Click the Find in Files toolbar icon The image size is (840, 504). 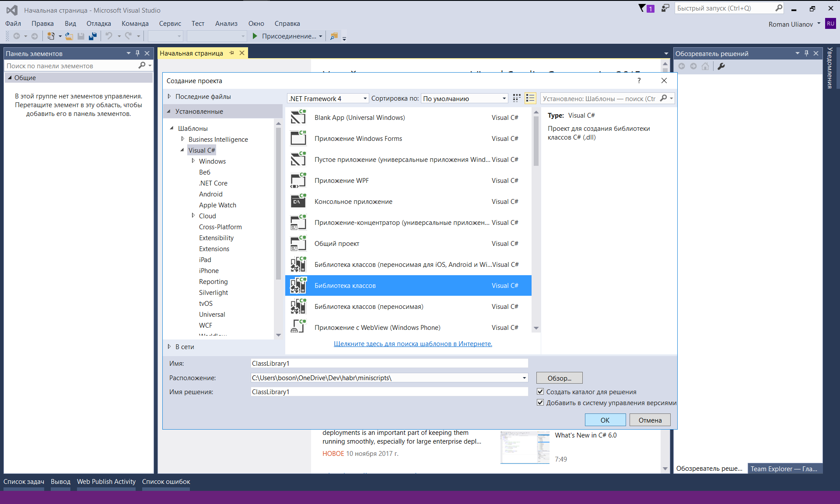[x=334, y=36]
